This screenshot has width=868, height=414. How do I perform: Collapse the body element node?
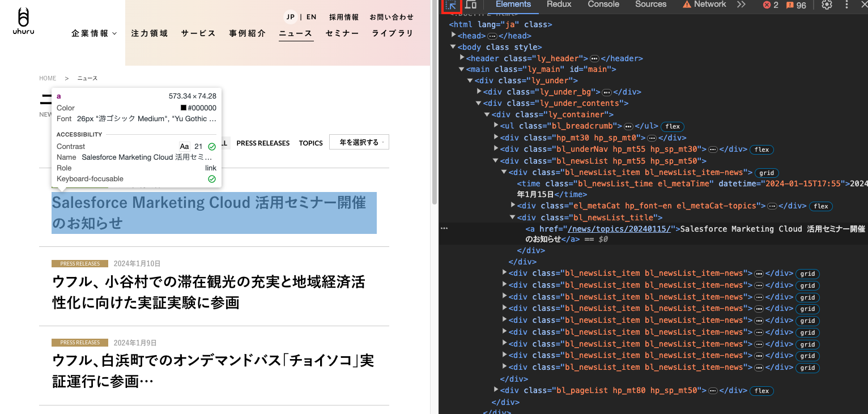pos(453,47)
